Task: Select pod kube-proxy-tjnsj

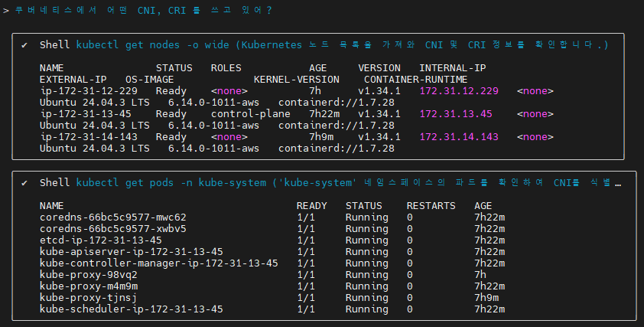Action: pos(88,298)
